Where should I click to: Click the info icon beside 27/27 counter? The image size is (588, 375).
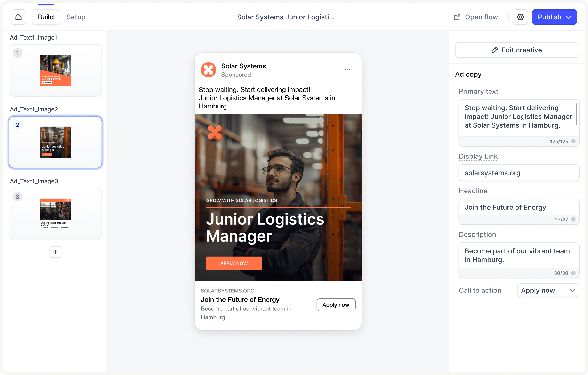(573, 219)
